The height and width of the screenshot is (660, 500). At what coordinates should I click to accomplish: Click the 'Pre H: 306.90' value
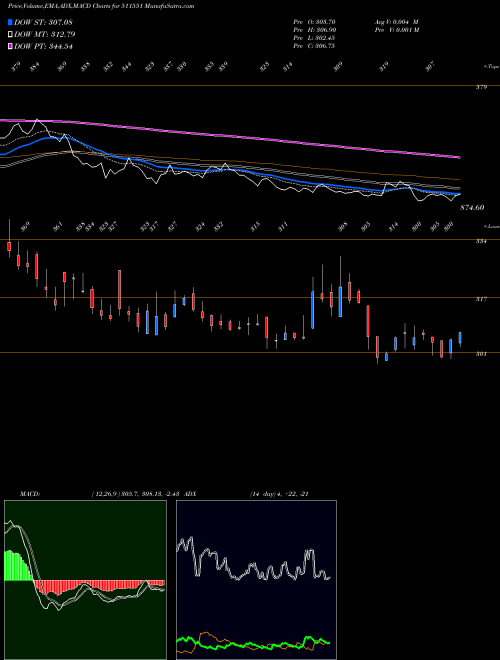315,30
